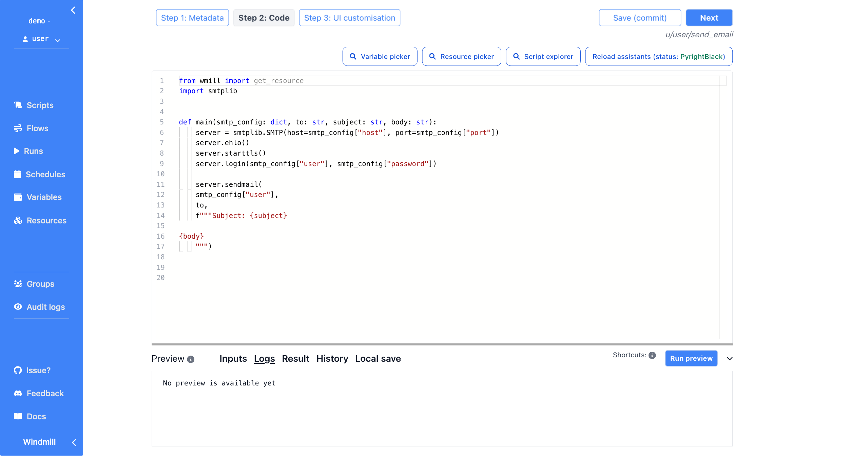The image size is (868, 459).
Task: Select the Logs preview tab
Action: pos(264,358)
